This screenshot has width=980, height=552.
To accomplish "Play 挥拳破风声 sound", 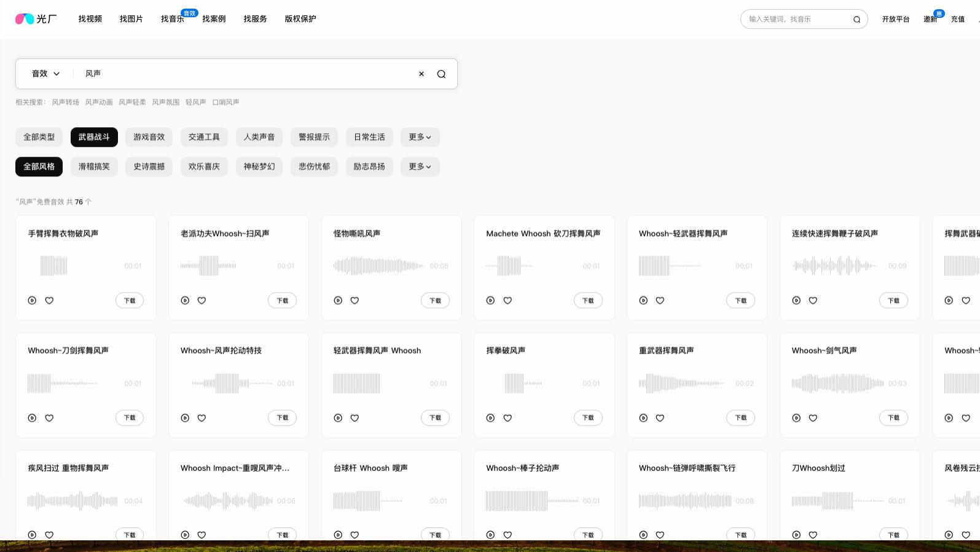I will [x=490, y=418].
